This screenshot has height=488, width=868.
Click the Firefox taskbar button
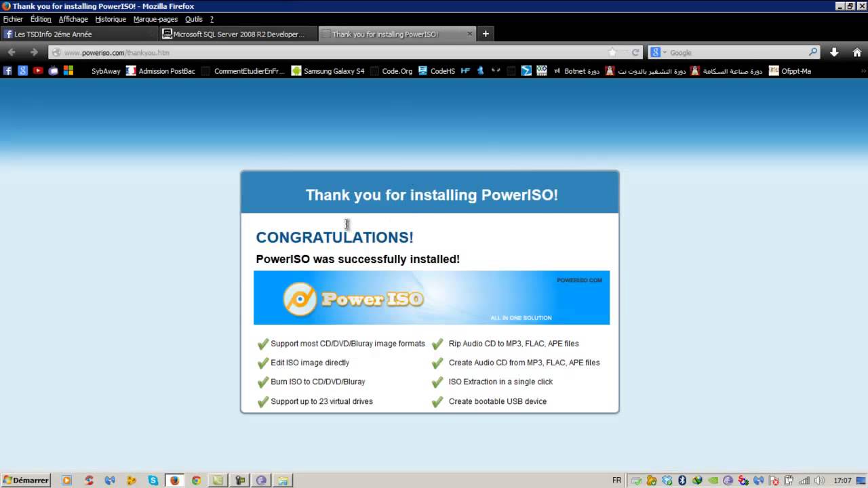174,481
